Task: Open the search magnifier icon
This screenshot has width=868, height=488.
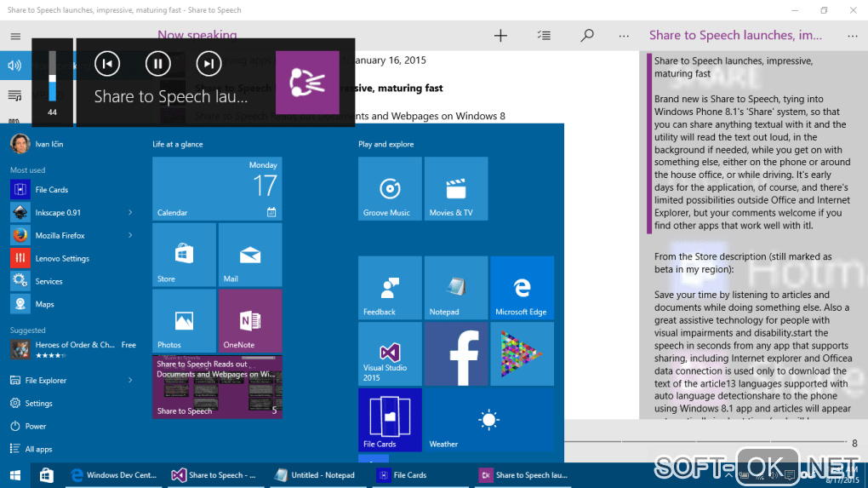Action: click(587, 36)
